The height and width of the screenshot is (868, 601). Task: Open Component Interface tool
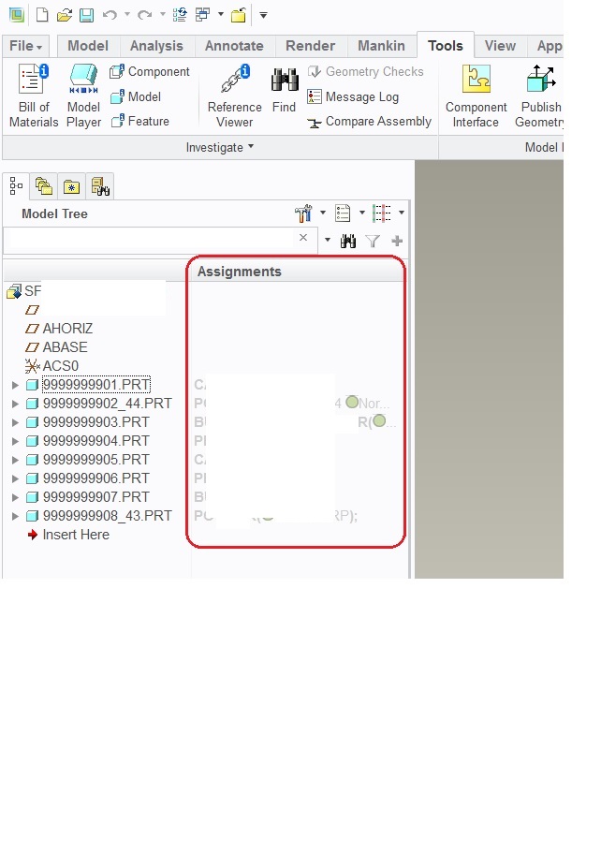(476, 96)
